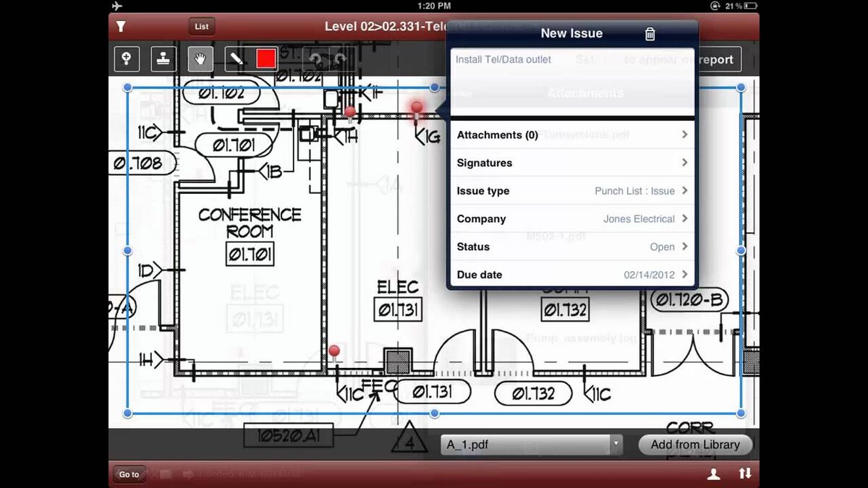The height and width of the screenshot is (488, 868).
Task: Open the Issue type row
Action: point(572,191)
